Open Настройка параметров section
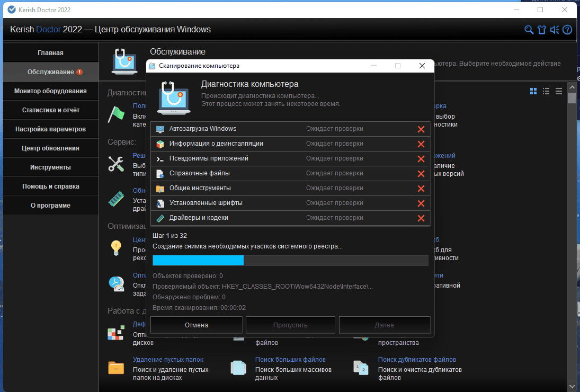The height and width of the screenshot is (392, 580). pos(51,129)
